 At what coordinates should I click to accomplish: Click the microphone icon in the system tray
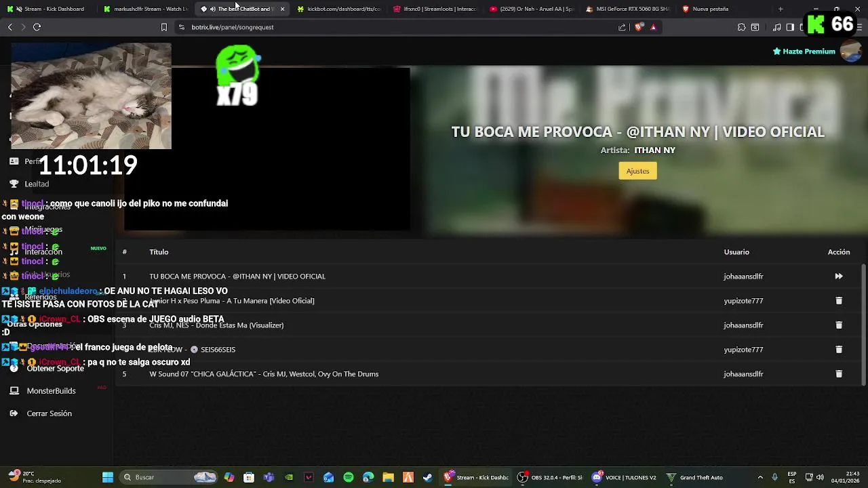click(x=774, y=477)
